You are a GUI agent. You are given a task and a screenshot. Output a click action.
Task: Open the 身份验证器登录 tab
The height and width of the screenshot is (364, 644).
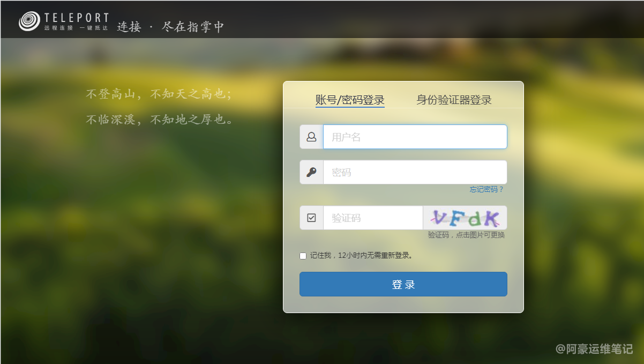click(454, 100)
